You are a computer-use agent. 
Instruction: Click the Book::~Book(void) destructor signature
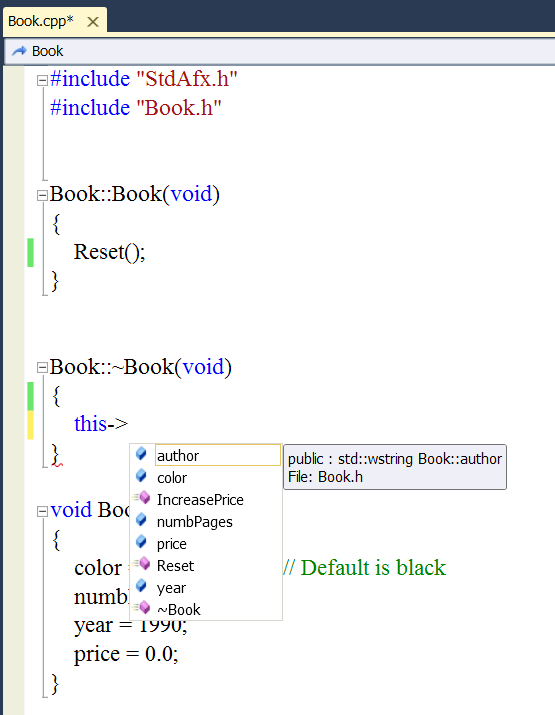[140, 367]
